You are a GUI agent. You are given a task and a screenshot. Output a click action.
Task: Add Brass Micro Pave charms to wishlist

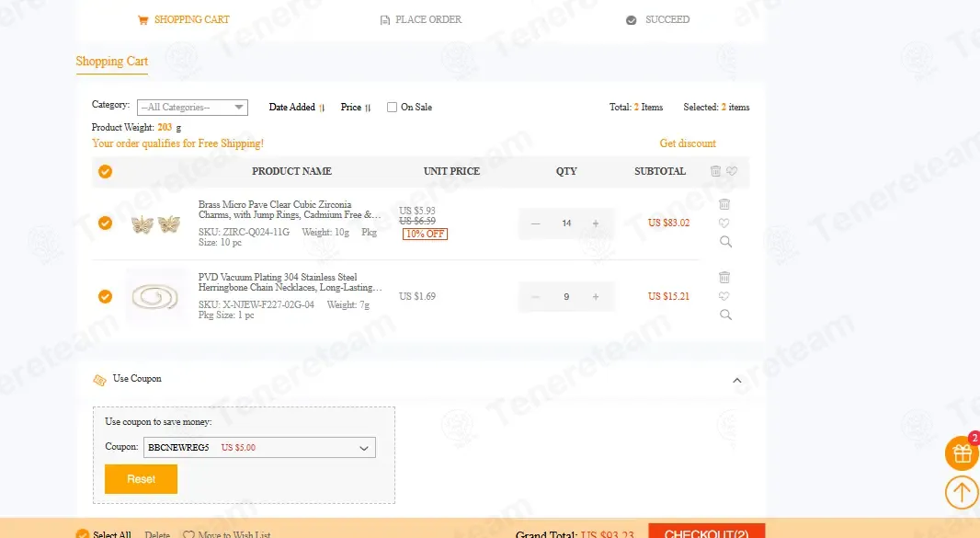pyautogui.click(x=724, y=223)
